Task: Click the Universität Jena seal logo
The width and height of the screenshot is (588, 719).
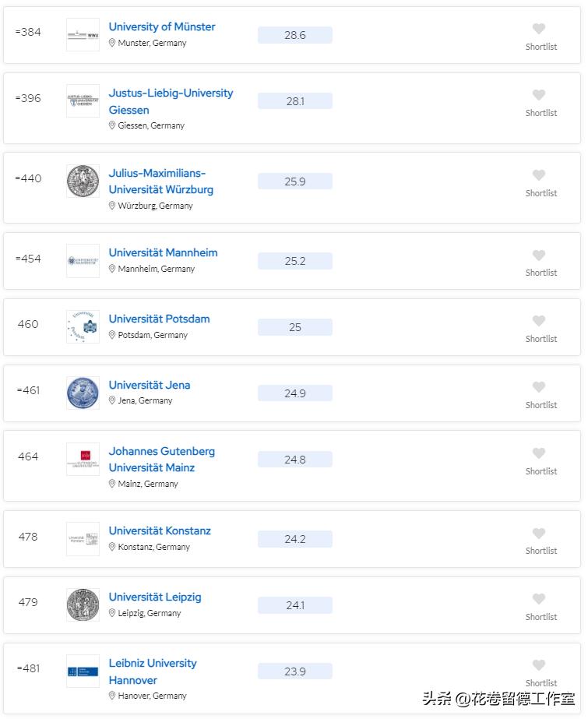Action: point(83,393)
